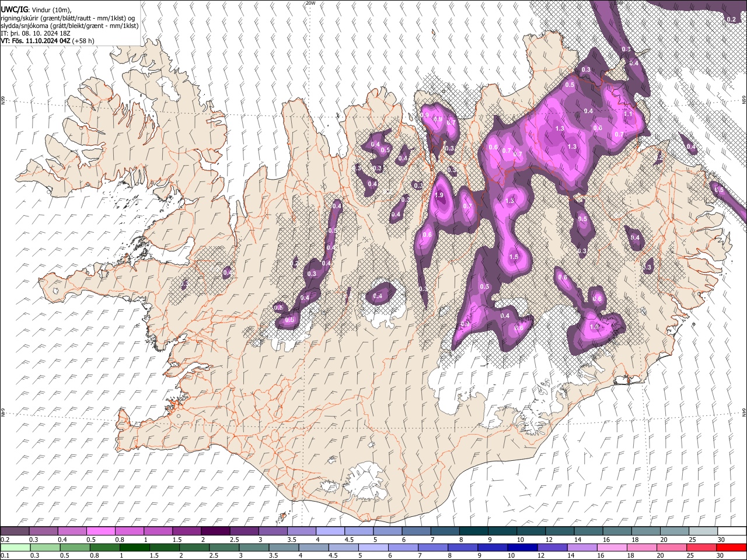This screenshot has height=560, width=747.
Task: Select the 1 swatch in the upper legend row
Action: 158,531
